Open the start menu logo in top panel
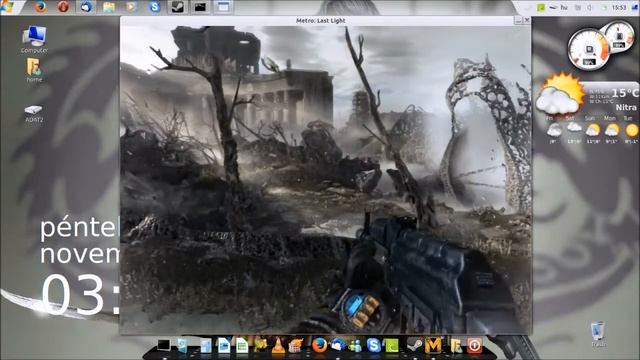This screenshot has width=640, height=360. click(7, 7)
